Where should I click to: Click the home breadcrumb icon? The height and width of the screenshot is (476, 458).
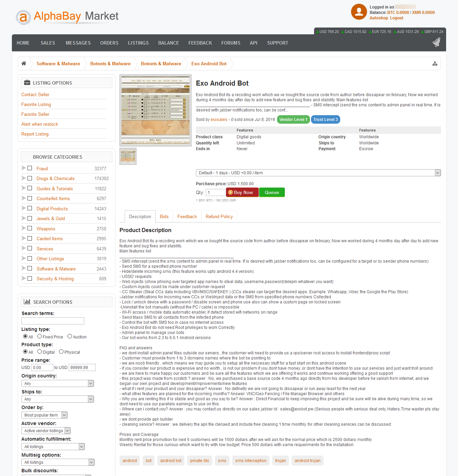click(24, 64)
